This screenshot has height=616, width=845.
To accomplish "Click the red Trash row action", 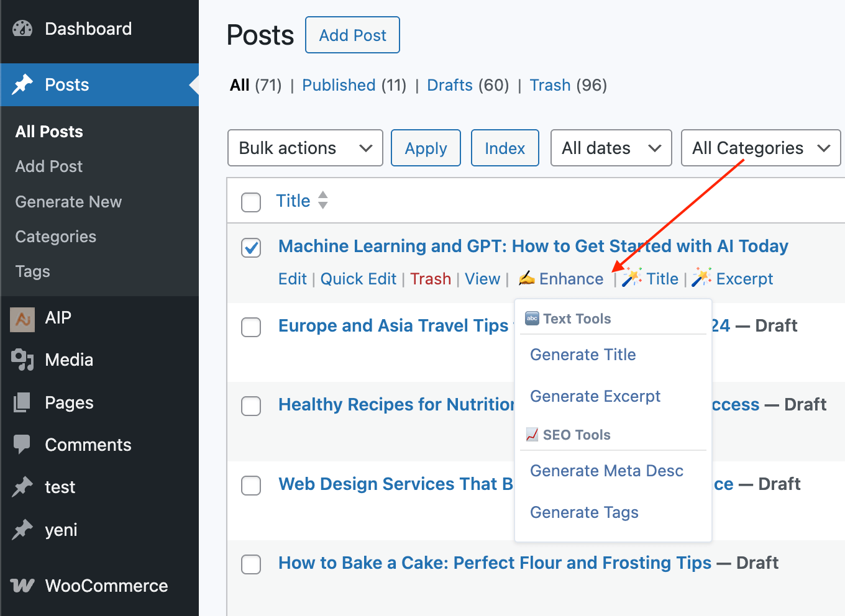I will (430, 279).
